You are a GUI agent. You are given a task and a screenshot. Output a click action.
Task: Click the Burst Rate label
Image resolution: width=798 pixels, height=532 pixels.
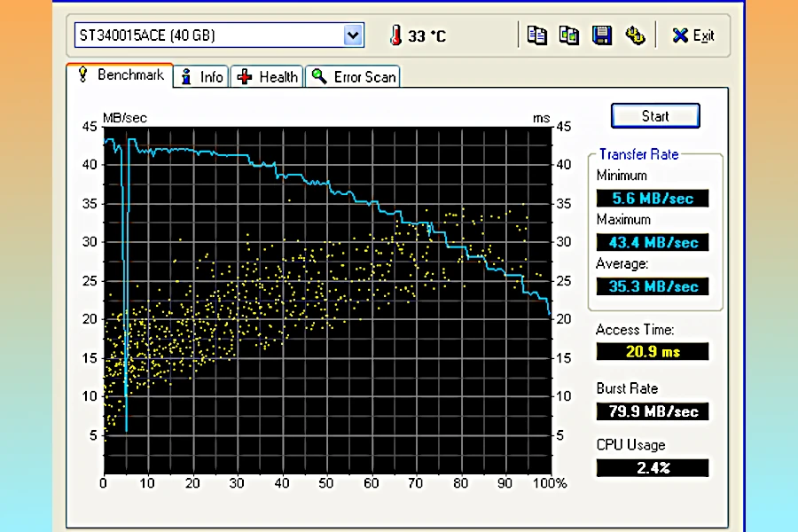627,389
